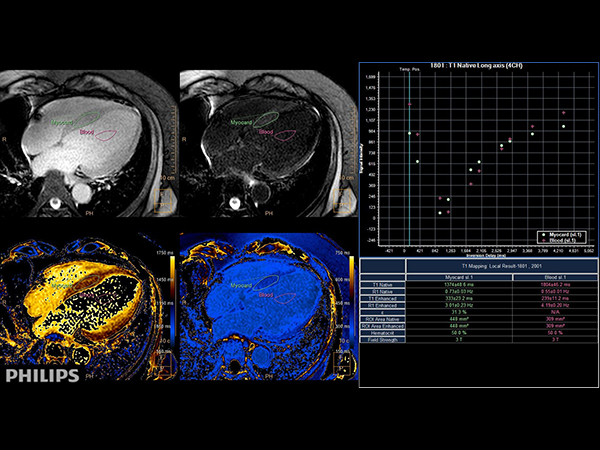This screenshot has width=600, height=450.
Task: Click the 'T1 Native' row label
Action: tap(383, 285)
